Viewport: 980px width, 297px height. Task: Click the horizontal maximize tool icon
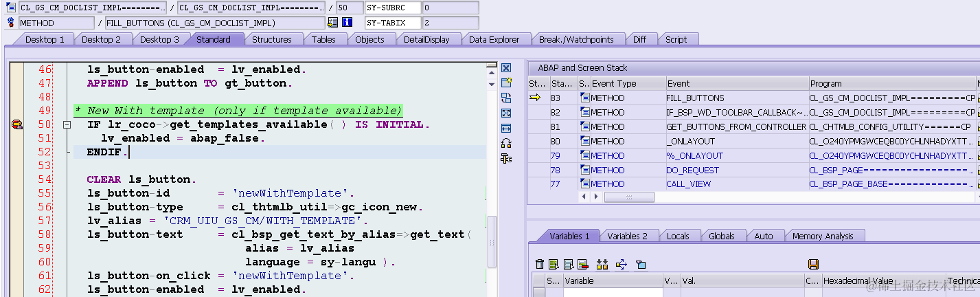(506, 128)
